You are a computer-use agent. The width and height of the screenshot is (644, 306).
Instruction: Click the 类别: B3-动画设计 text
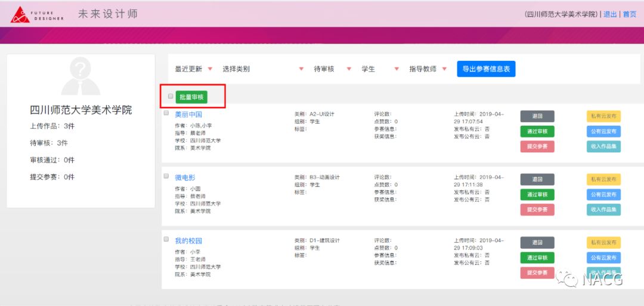pos(317,177)
